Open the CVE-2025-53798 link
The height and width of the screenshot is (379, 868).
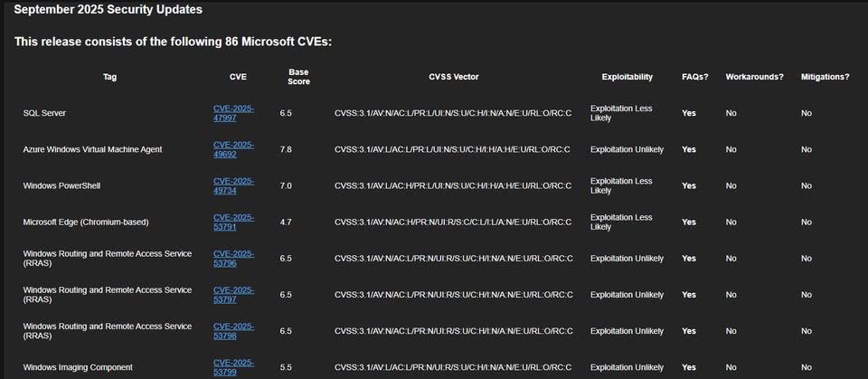233,331
